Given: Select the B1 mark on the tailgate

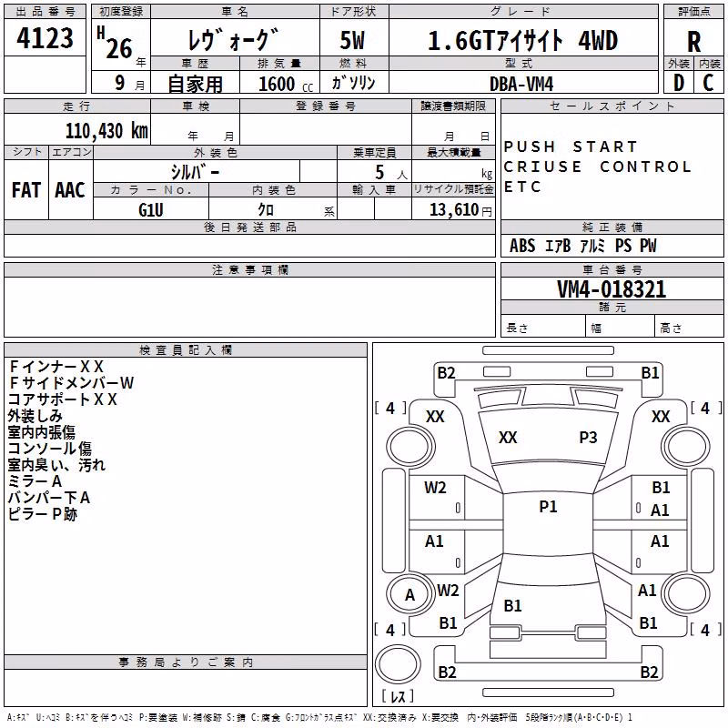Looking at the screenshot, I should pos(512,606).
